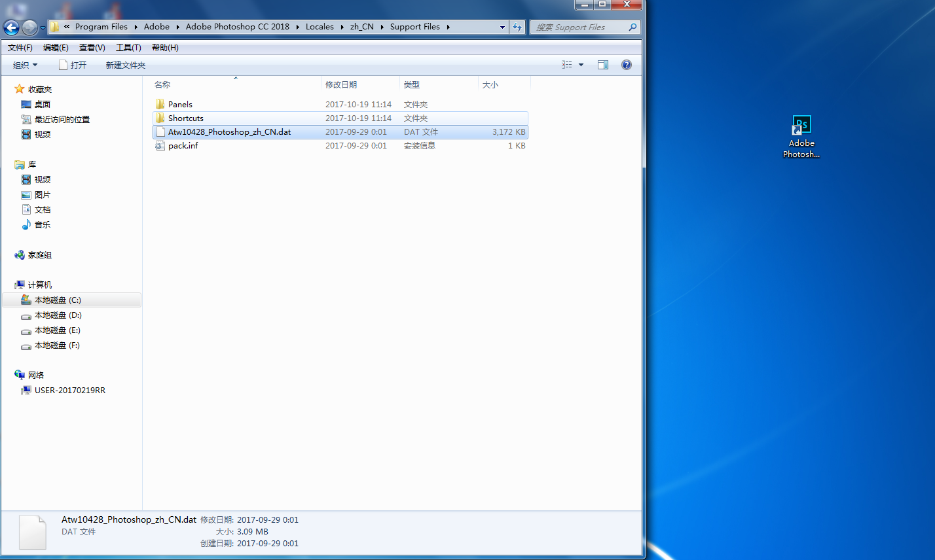Viewport: 935px width, 560px height.
Task: Open 视频 under 收藏夹
Action: coord(42,134)
